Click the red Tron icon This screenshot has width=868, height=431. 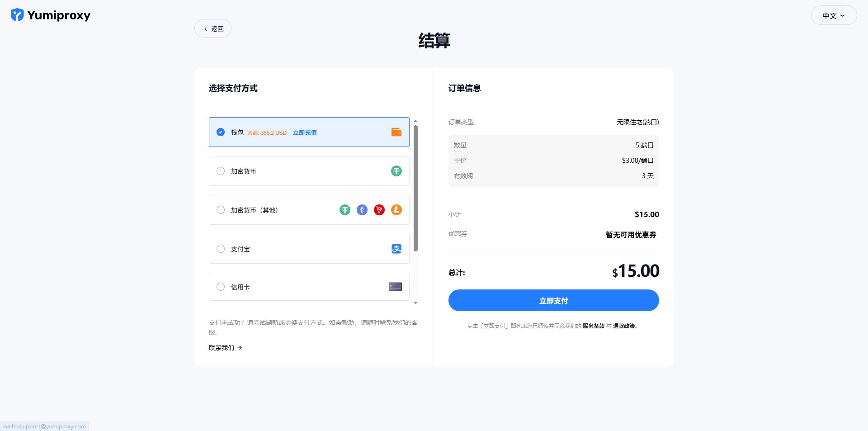[x=379, y=210]
